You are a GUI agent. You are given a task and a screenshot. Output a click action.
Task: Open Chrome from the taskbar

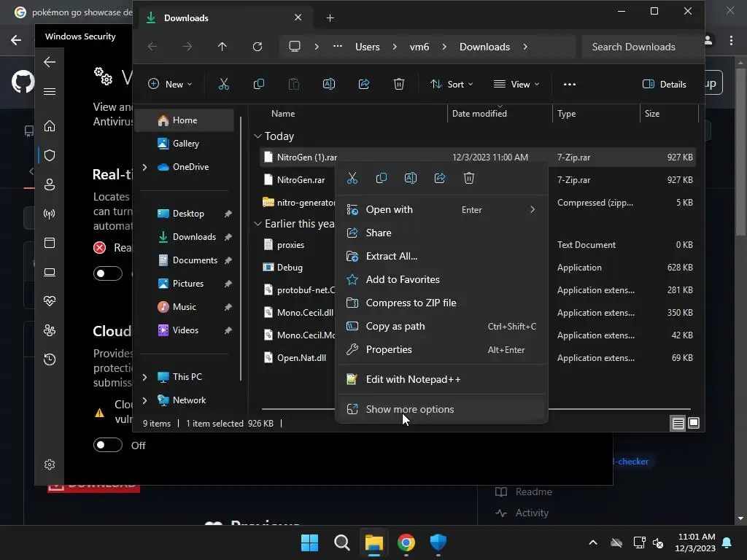pyautogui.click(x=406, y=542)
